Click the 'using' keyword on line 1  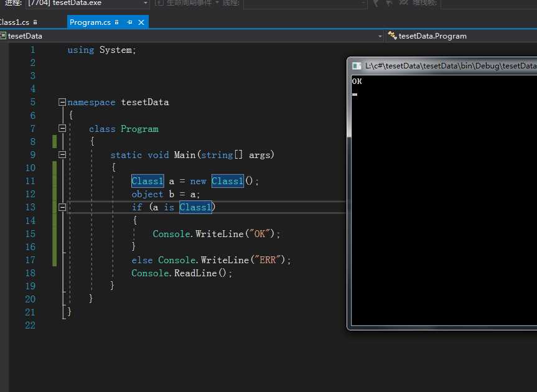(80, 50)
